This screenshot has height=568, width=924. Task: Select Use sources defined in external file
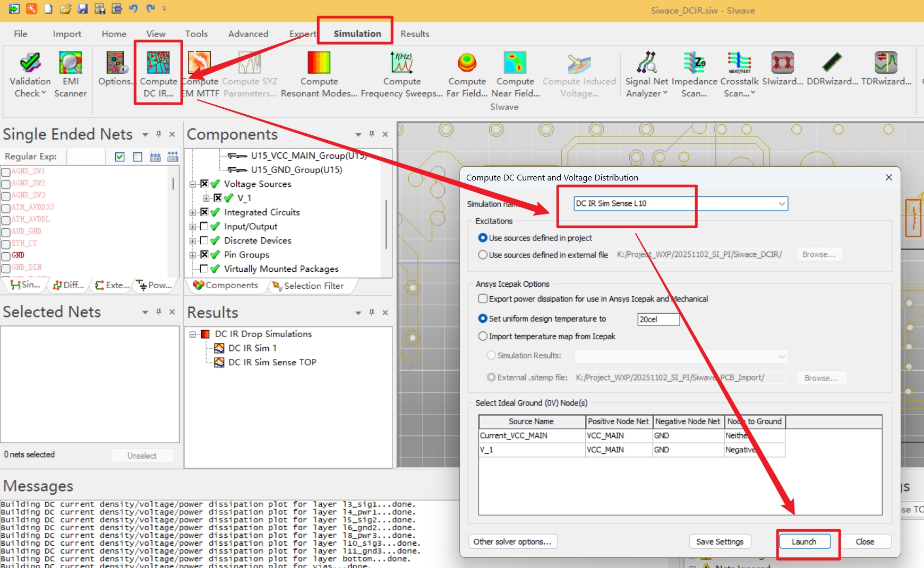pos(483,255)
